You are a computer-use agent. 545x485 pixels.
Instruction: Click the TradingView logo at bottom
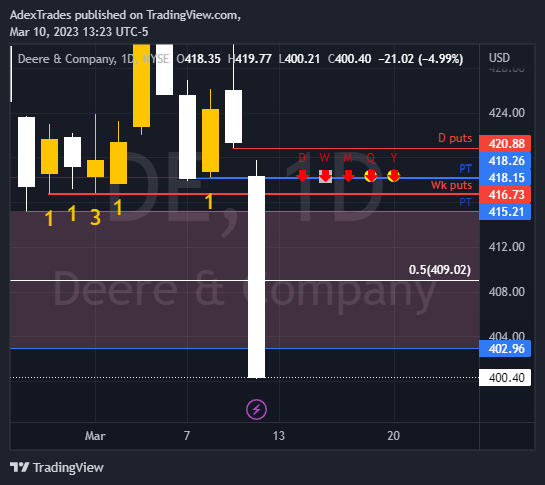point(57,468)
